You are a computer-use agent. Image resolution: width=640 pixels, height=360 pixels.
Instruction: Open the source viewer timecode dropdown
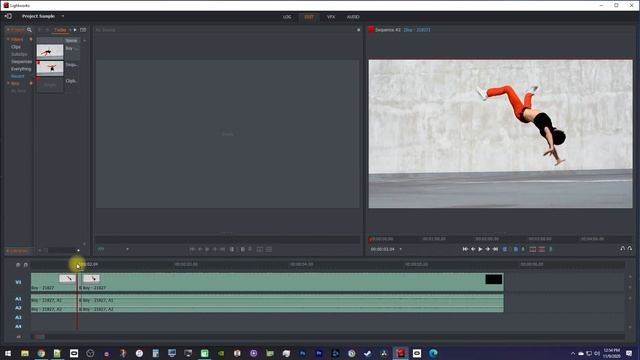pyautogui.click(x=127, y=249)
